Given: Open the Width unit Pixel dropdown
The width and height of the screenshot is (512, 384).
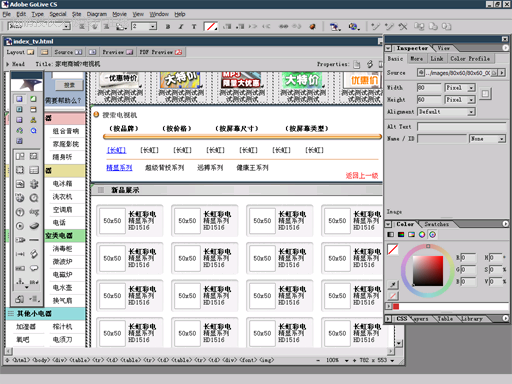Looking at the screenshot, I should pos(460,88).
